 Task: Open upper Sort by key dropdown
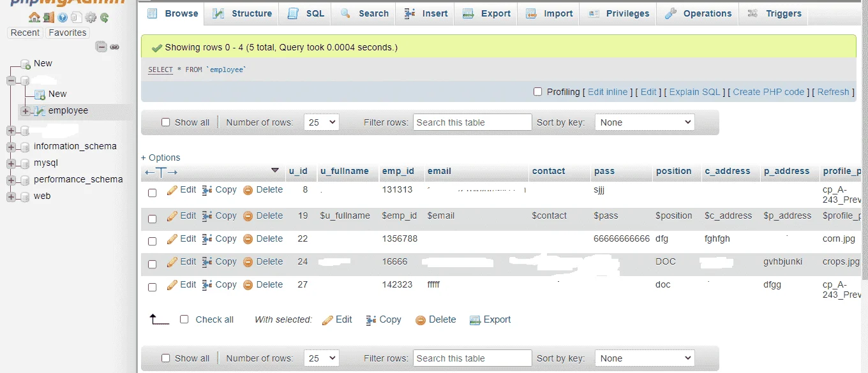click(x=645, y=122)
